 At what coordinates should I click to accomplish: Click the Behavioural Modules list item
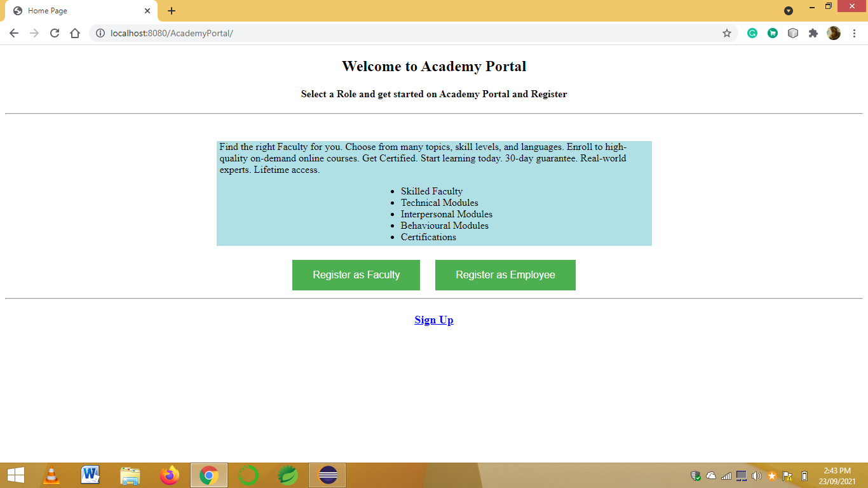click(x=444, y=226)
